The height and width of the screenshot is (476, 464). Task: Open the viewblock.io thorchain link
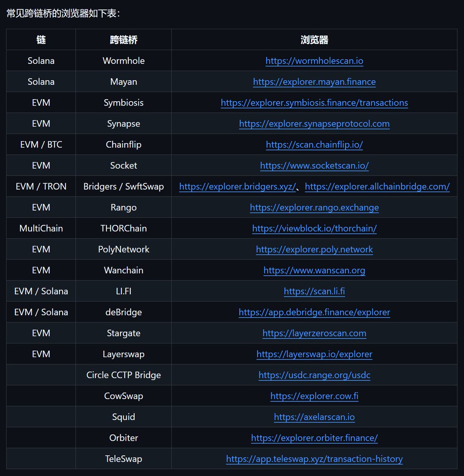point(314,228)
